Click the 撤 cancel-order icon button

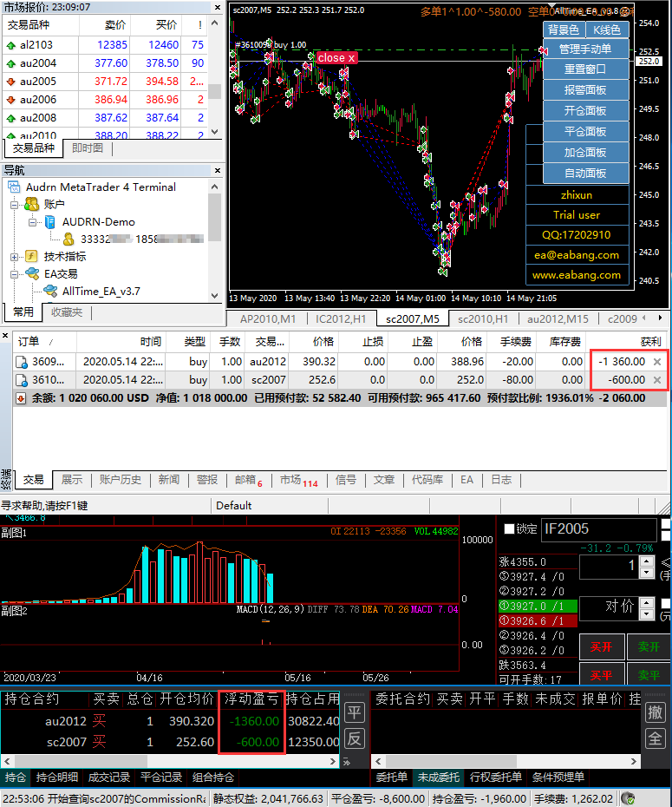[656, 712]
